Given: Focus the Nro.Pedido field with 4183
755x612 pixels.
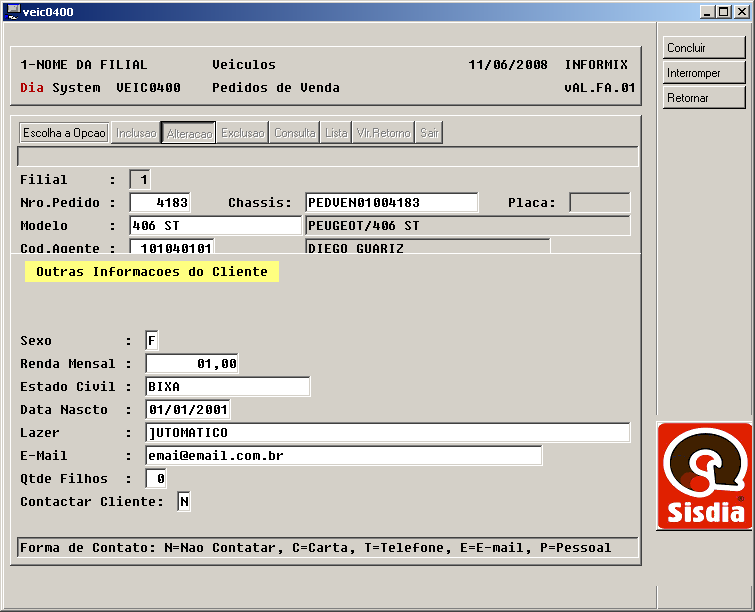Looking at the screenshot, I should (160, 203).
